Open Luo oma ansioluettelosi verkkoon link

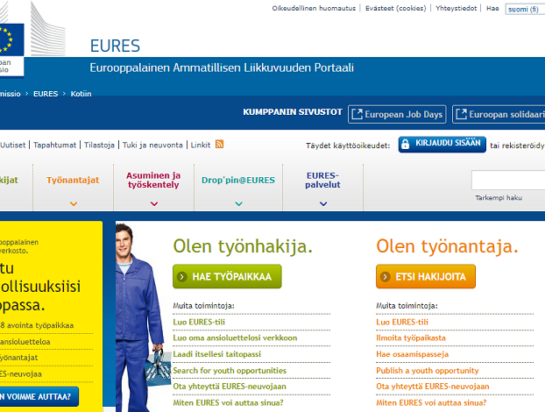235,338
